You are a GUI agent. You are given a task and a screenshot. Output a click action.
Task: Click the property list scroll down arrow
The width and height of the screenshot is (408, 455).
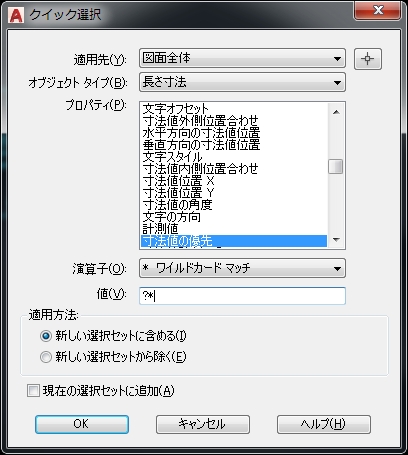click(x=336, y=240)
